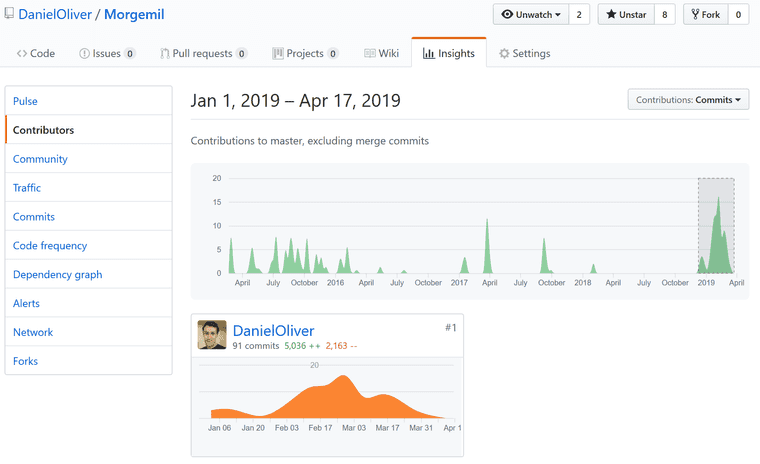
Task: Open the Contributions: Commits dropdown
Action: (689, 100)
